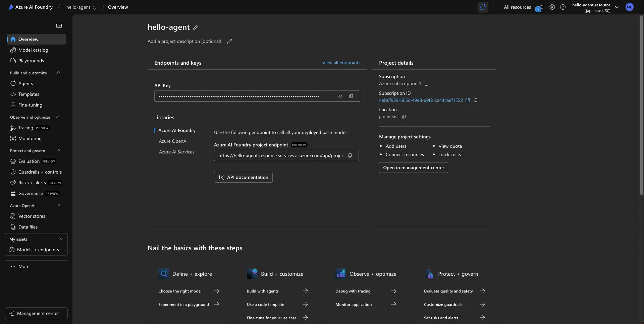Open the settings gear icon
The image size is (644, 324).
552,7
